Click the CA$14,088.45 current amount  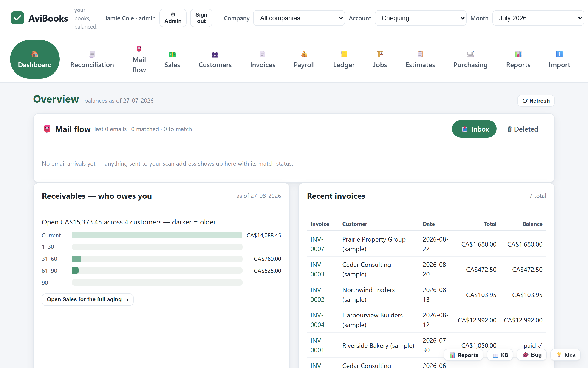point(264,235)
